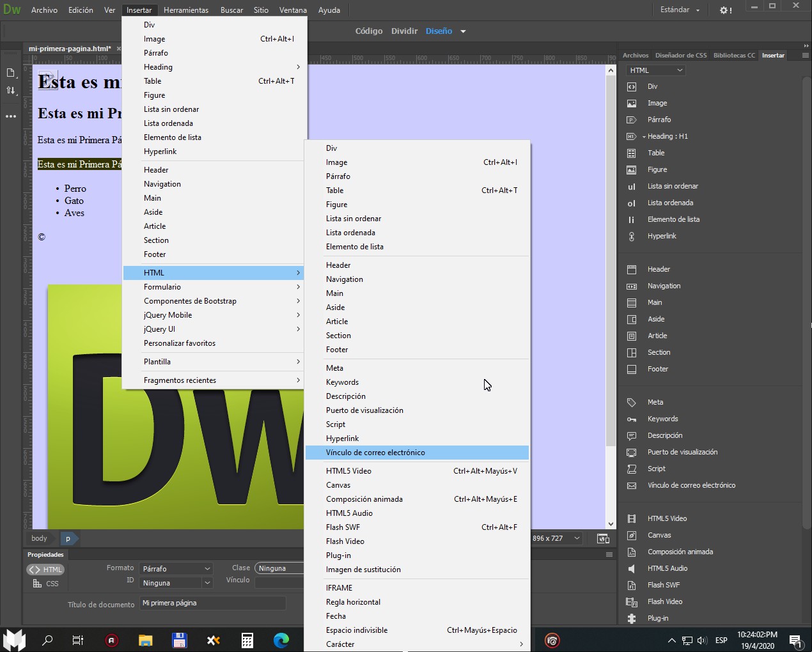812x652 pixels.
Task: Expand the Diseño view mode arrow
Action: point(463,31)
